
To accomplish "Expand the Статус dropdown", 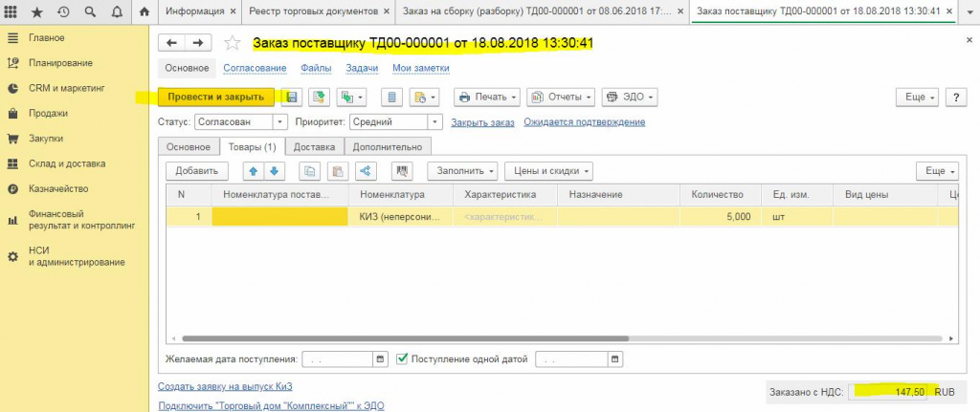I will coord(279,122).
